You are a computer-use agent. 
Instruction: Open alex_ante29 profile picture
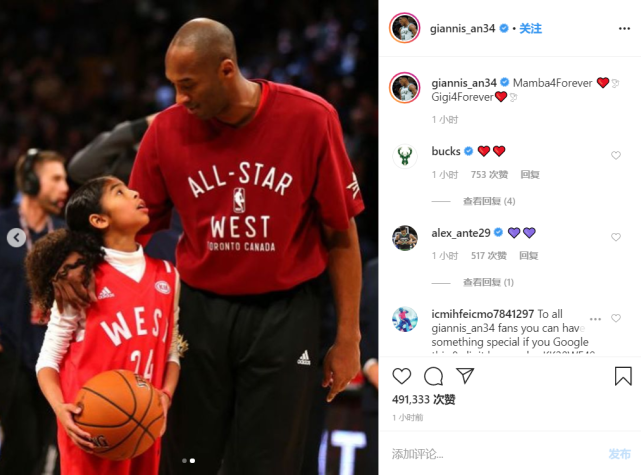pyautogui.click(x=405, y=238)
